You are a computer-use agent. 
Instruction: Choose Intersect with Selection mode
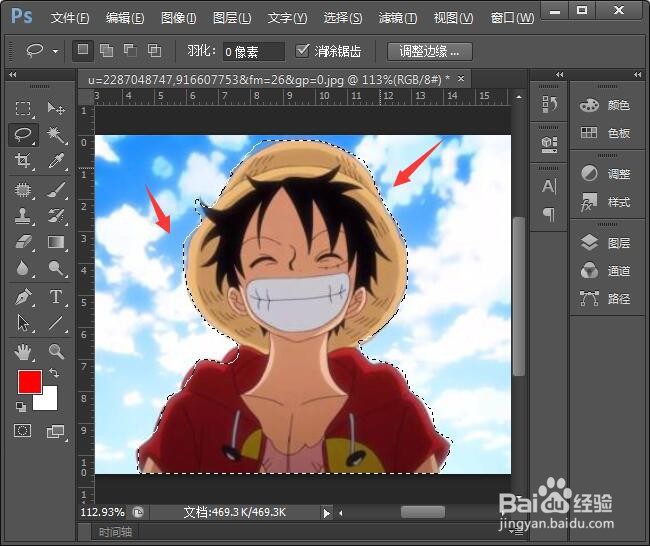pos(155,51)
